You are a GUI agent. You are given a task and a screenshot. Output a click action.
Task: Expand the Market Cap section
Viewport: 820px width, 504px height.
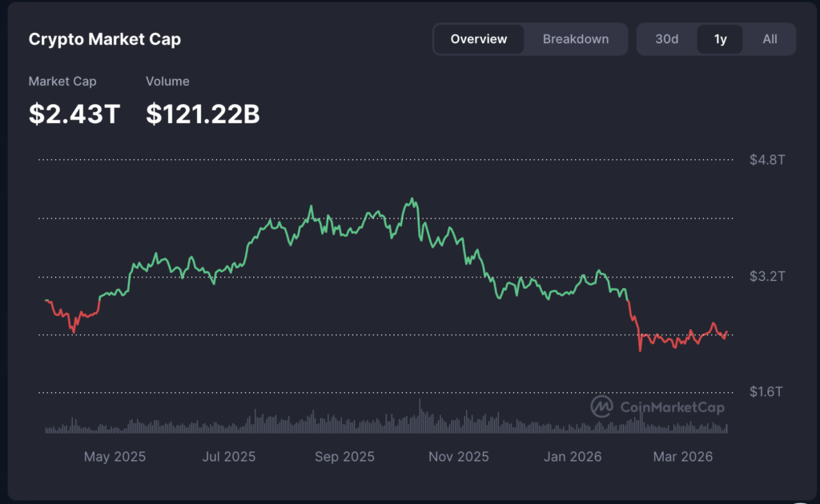coord(62,81)
